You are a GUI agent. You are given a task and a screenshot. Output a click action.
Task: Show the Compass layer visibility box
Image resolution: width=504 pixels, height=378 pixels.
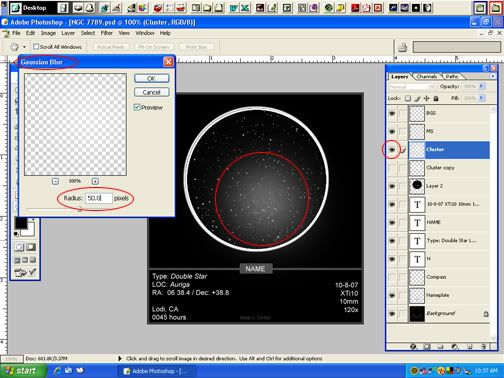point(392,277)
